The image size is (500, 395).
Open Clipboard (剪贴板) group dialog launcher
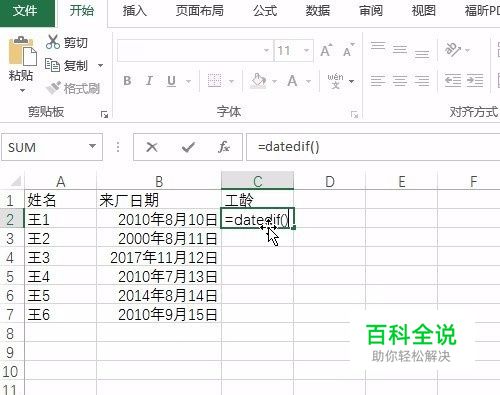coord(104,115)
